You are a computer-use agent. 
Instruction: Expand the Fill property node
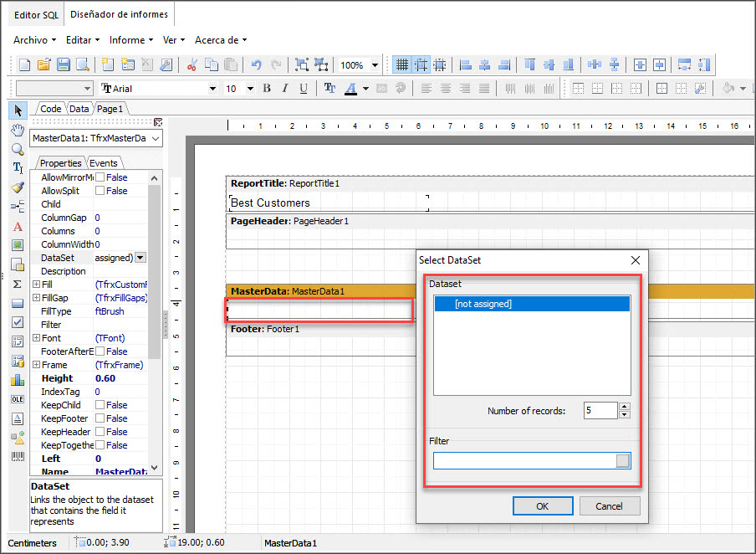click(36, 285)
